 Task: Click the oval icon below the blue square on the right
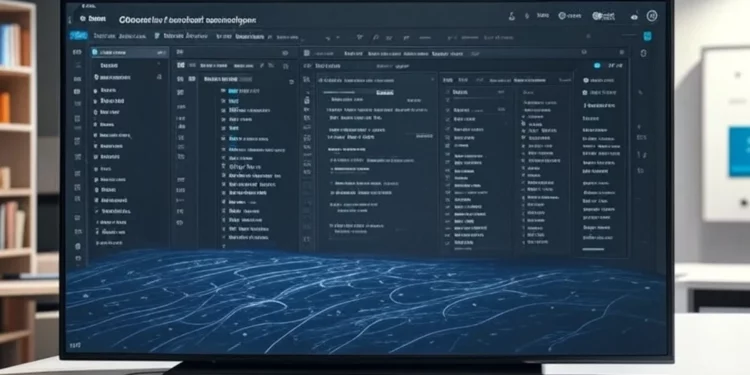(x=643, y=53)
